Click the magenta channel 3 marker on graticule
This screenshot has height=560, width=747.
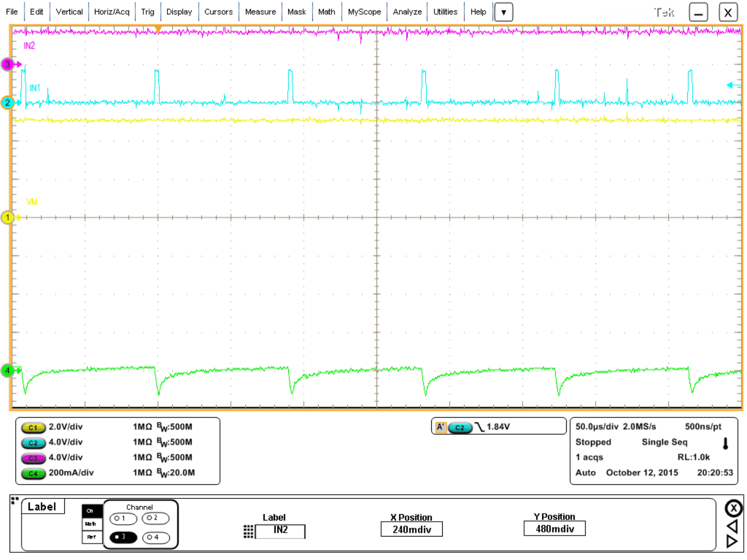click(7, 65)
